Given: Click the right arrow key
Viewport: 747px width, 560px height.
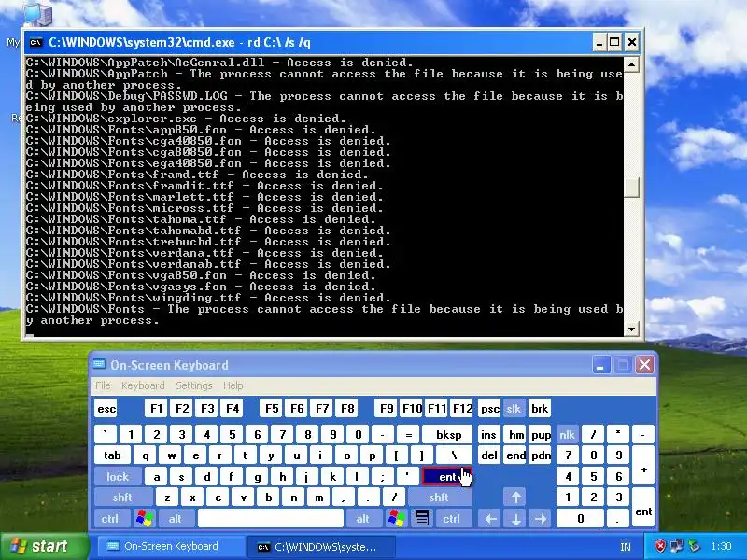Looking at the screenshot, I should (541, 518).
